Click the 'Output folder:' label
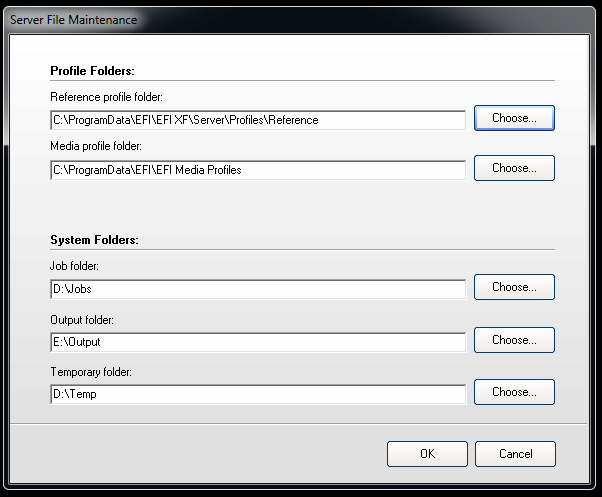Image resolution: width=602 pixels, height=497 pixels. [x=82, y=320]
